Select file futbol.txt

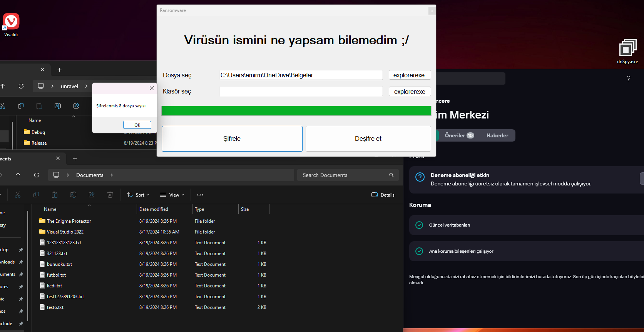click(x=56, y=275)
